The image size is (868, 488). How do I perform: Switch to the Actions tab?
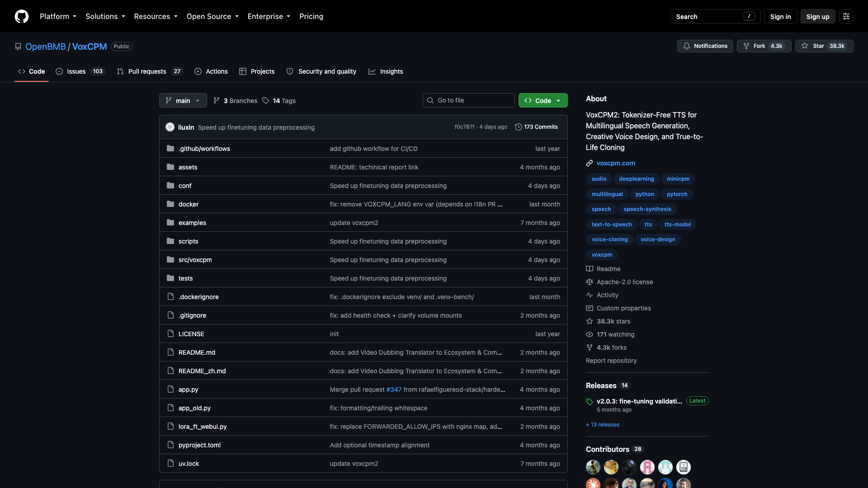pyautogui.click(x=211, y=71)
